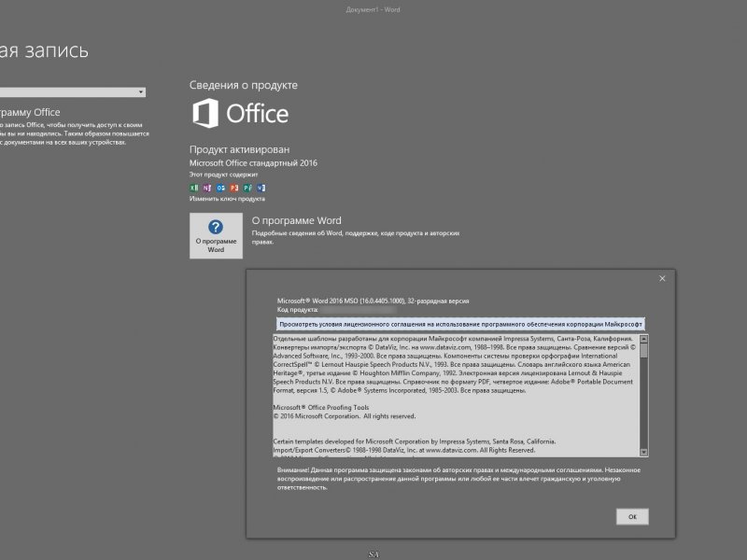Click the Publisher app icon
Image resolution: width=747 pixels, height=560 pixels.
tap(247, 188)
